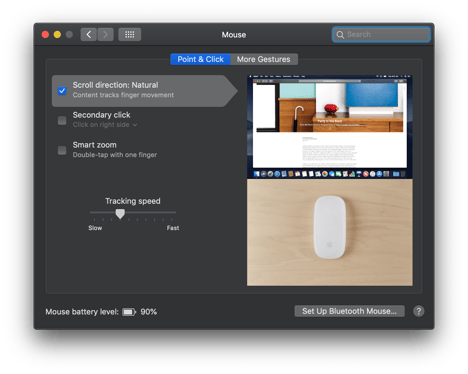Screen dimensions: 468x374
Task: Click the Tracking speed label
Action: click(133, 201)
